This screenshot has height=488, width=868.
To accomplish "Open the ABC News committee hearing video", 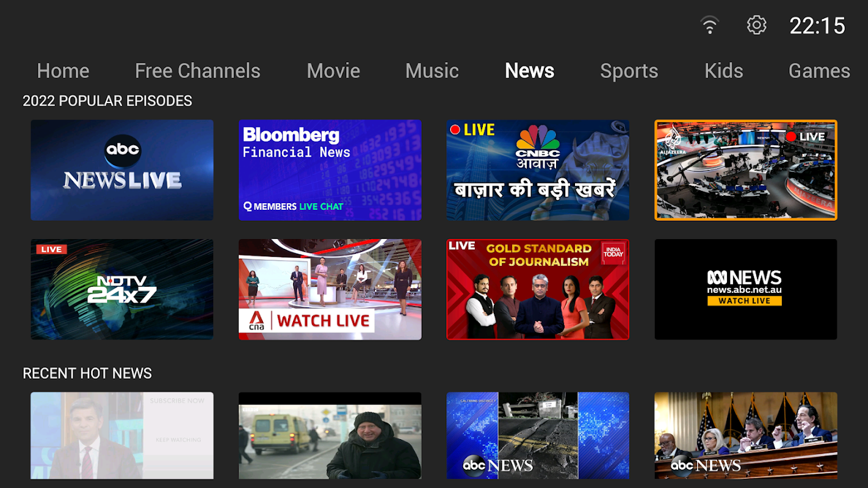I will tap(746, 436).
